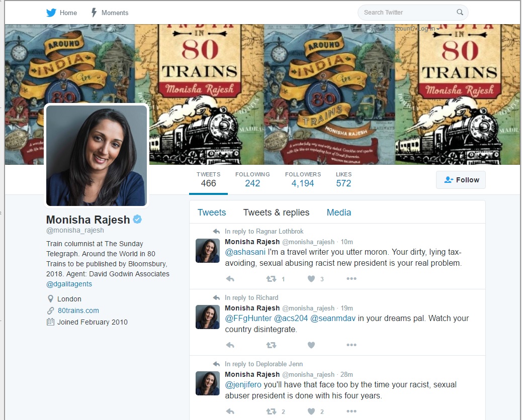The height and width of the screenshot is (420, 522).
Task: Retweet the @jenjifero tweet
Action: coord(272,411)
